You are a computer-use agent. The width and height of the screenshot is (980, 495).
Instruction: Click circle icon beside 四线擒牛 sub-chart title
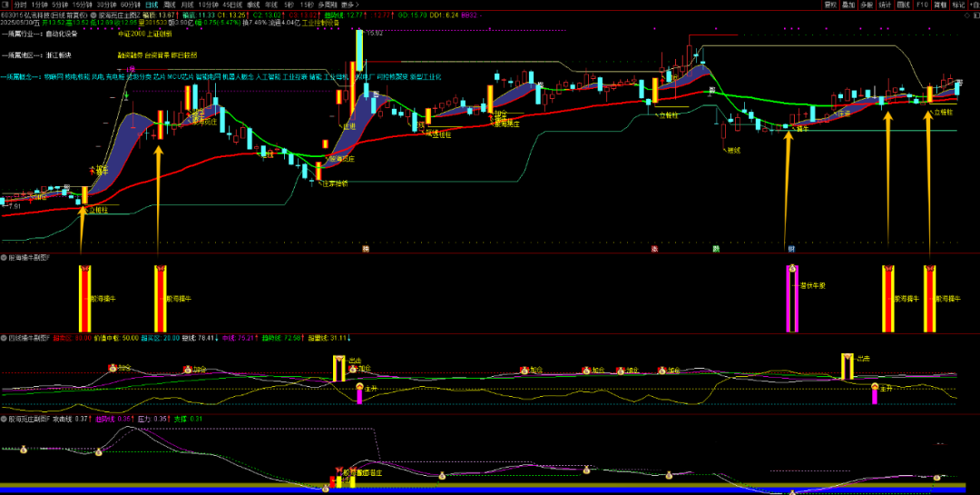tap(4, 337)
